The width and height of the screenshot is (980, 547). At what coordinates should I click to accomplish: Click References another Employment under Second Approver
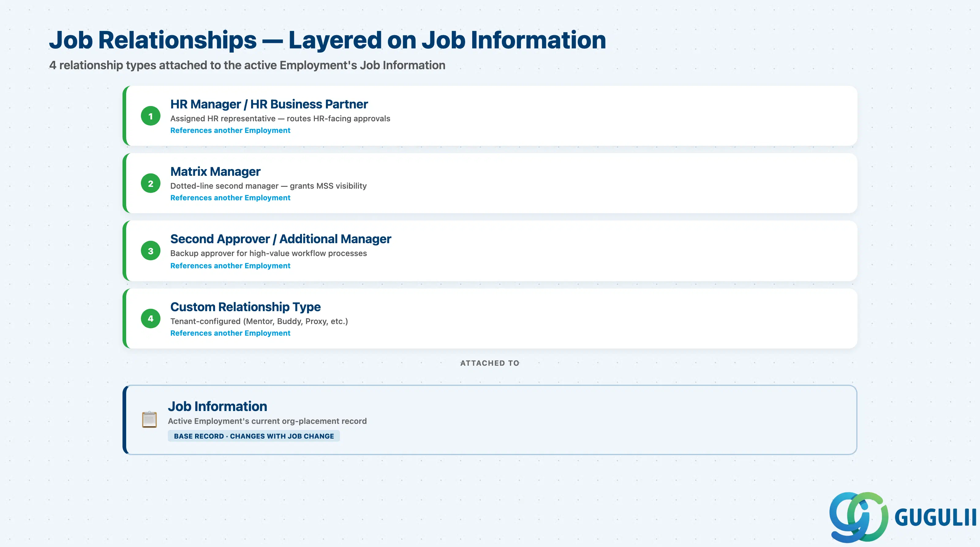tap(230, 266)
